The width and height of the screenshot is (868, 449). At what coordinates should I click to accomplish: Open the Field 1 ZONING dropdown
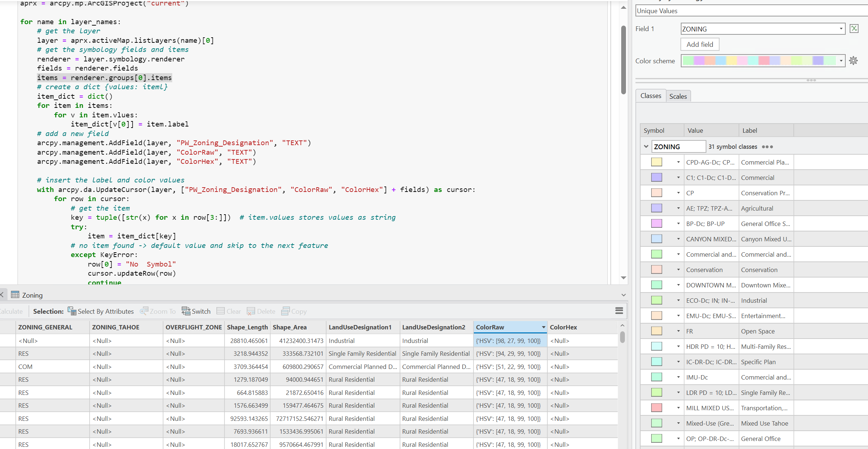click(x=841, y=29)
